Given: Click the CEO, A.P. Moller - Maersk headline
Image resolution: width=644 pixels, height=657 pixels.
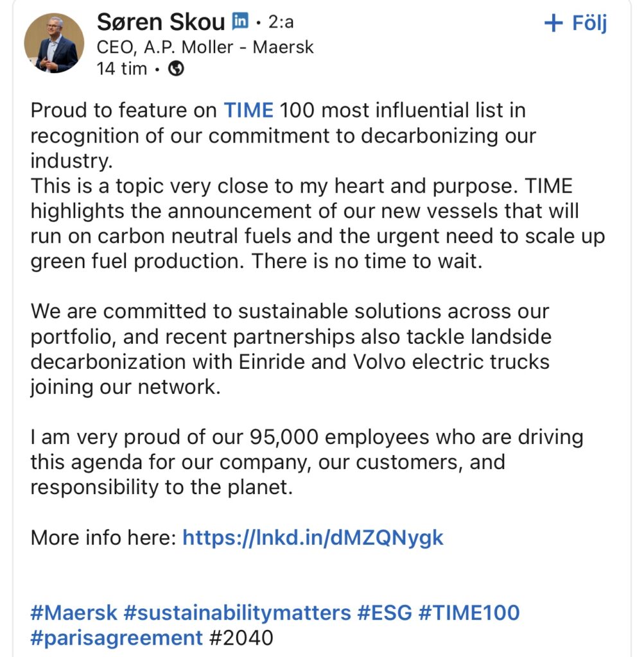Looking at the screenshot, I should coord(205,47).
